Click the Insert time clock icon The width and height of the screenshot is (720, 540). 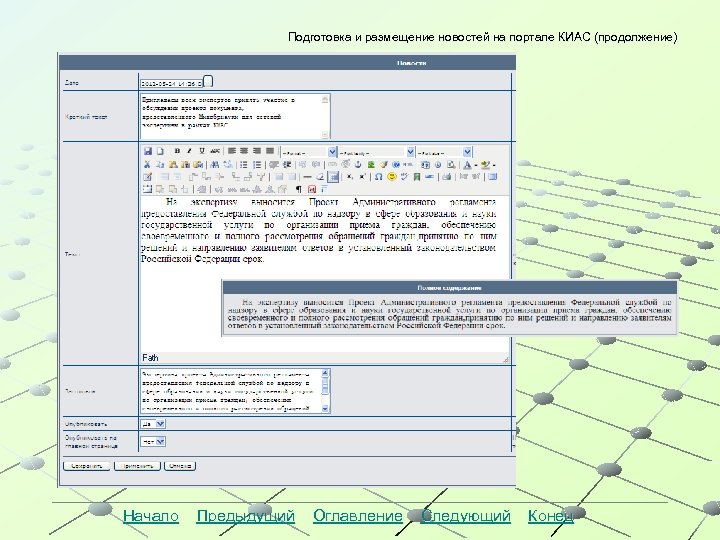(438, 164)
